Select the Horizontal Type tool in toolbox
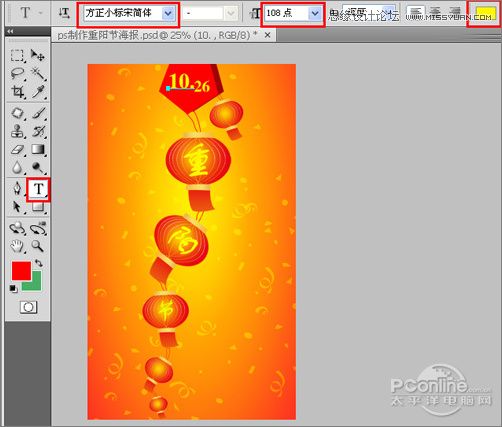The image size is (502, 427). [x=38, y=189]
